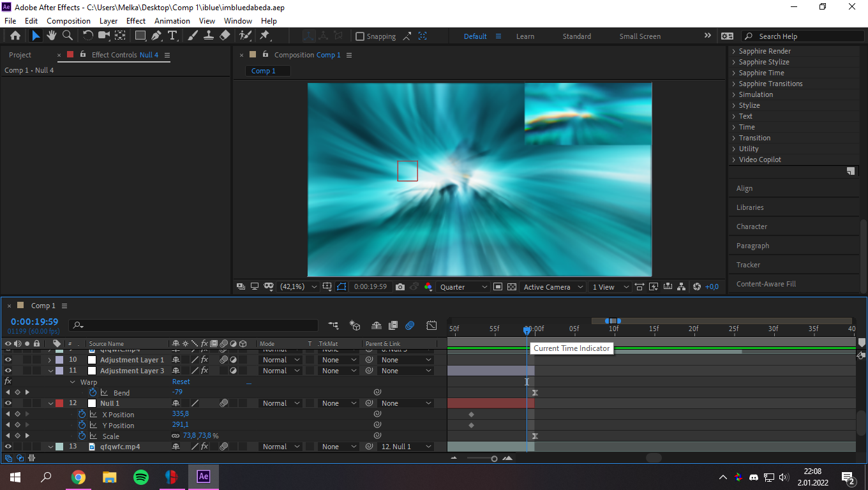Toggle Bend property stopwatch
Image resolution: width=868 pixels, height=490 pixels.
click(x=93, y=392)
